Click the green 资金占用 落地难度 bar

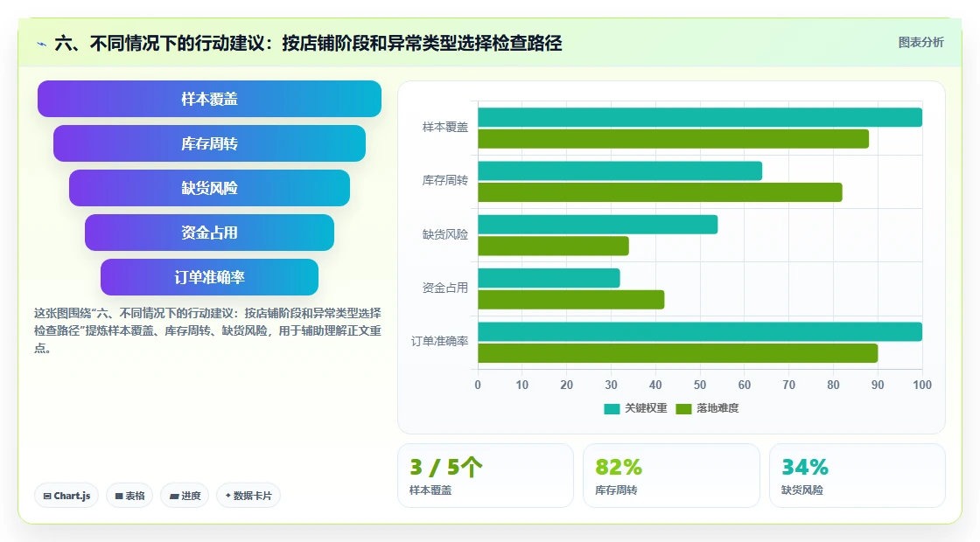[x=571, y=300]
